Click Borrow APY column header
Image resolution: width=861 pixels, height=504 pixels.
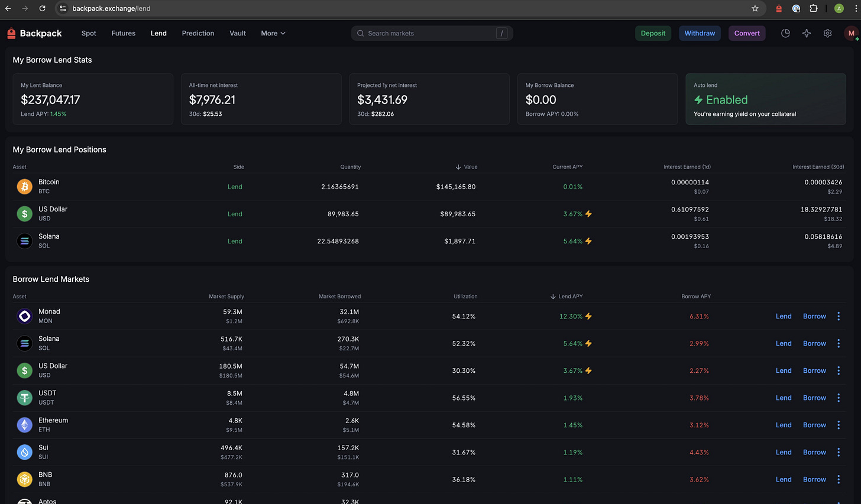click(696, 296)
